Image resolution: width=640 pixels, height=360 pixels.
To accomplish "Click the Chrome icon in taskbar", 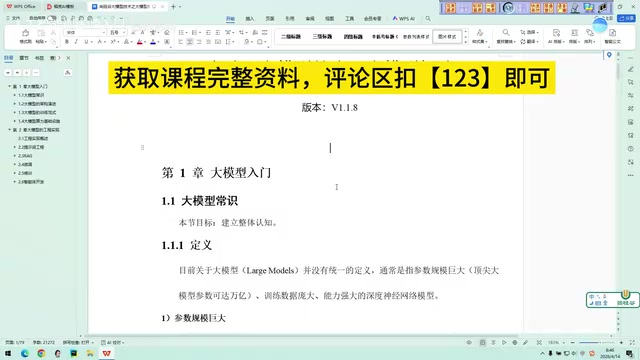I will (41, 353).
